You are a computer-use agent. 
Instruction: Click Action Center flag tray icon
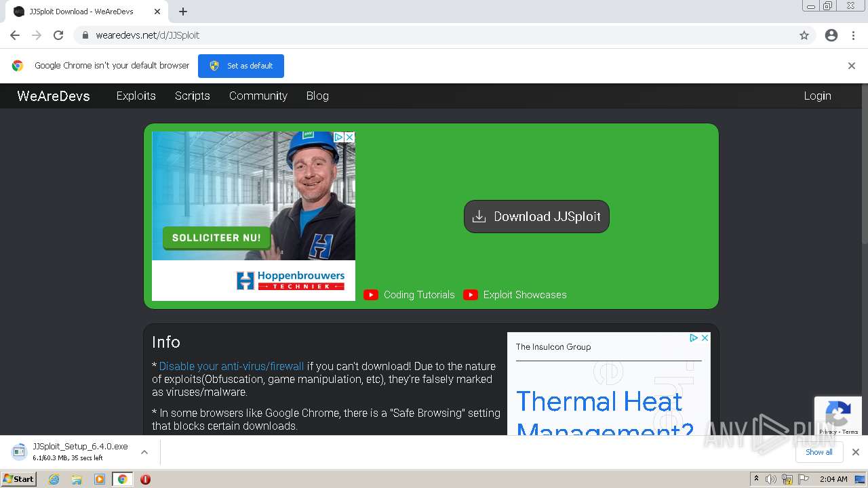804,479
